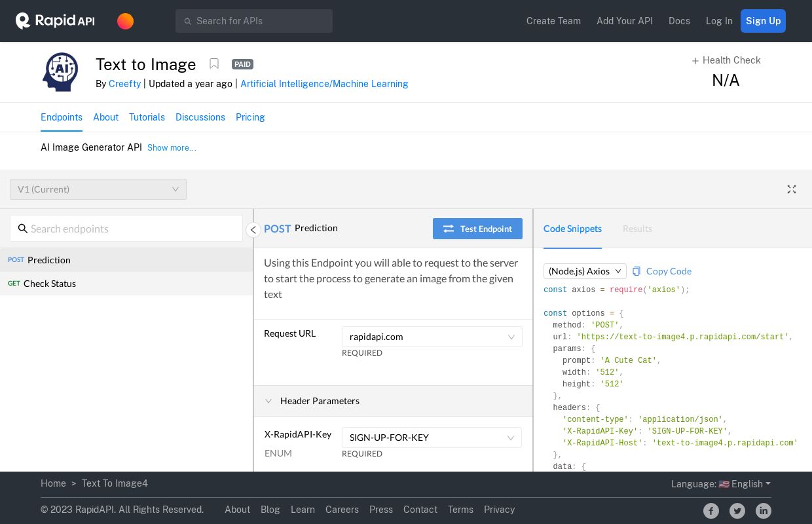Screen dimensions: 812x524
Task: Click the 'N/A' health value
Action: coord(726,81)
